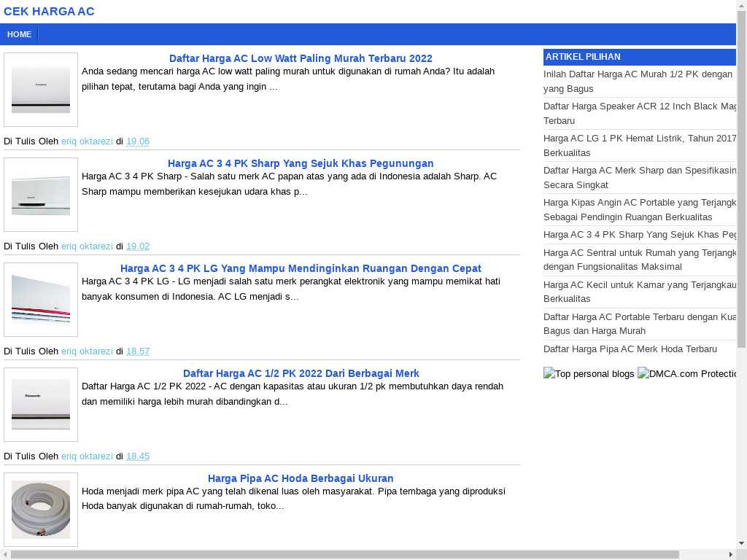
Task: Open sidebar link Harga AC LG 1 PK Hemat Listrik
Action: [x=639, y=145]
